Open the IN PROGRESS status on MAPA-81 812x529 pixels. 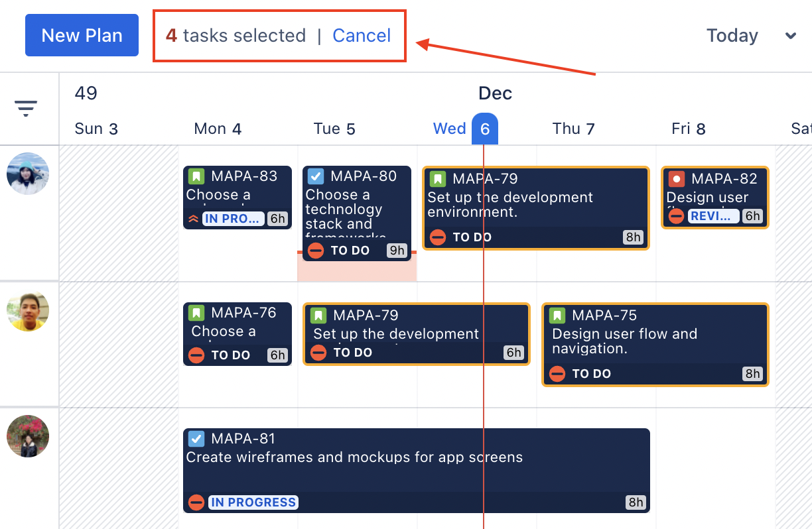click(253, 502)
